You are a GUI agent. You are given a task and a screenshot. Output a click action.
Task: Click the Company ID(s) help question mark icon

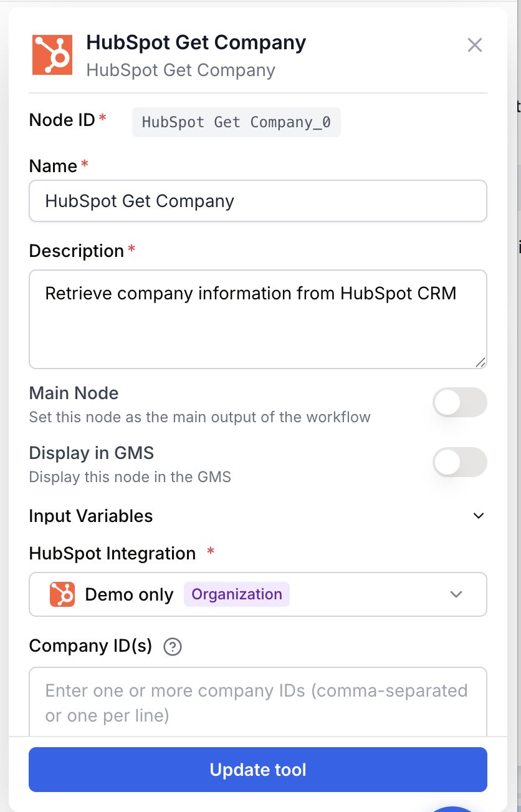pyautogui.click(x=172, y=647)
